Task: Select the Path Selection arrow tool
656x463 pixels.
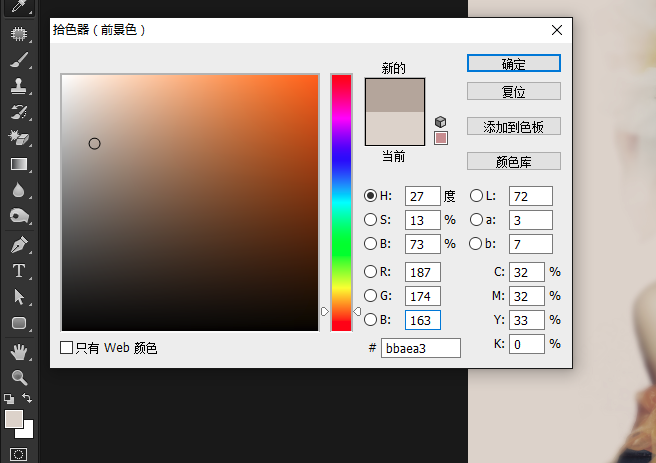Action: [x=19, y=297]
